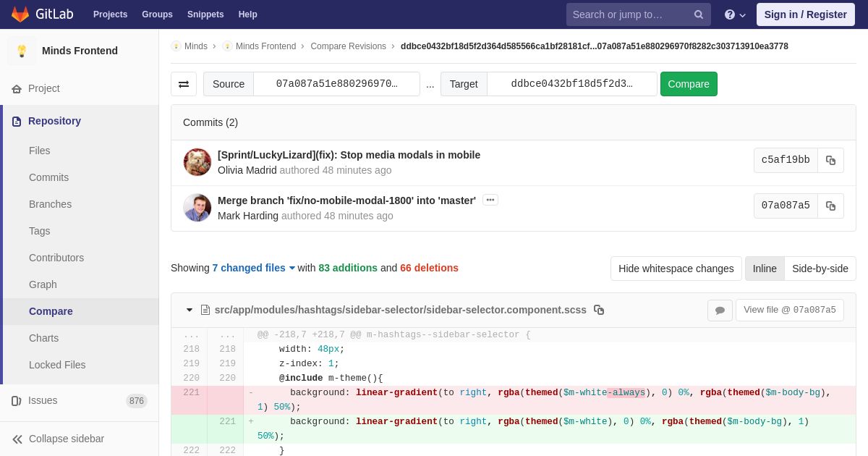Click Minds Frontend project title in sidebar
The height and width of the screenshot is (456, 868).
(80, 51)
